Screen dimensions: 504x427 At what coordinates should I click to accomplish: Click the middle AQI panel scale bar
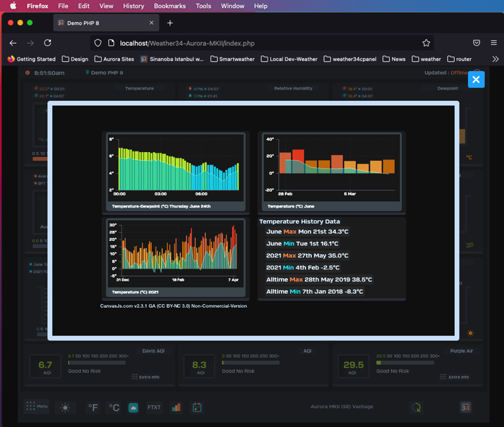251,363
